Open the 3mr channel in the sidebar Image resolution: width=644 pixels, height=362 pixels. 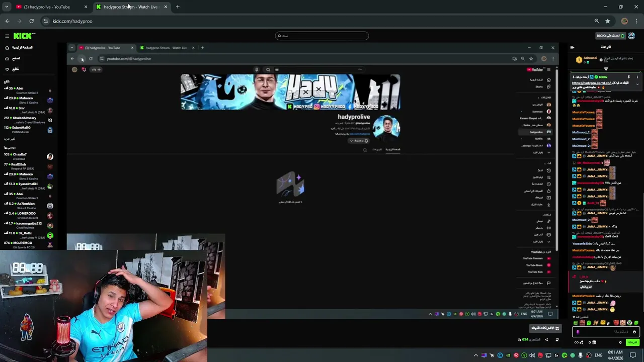[x=28, y=110]
